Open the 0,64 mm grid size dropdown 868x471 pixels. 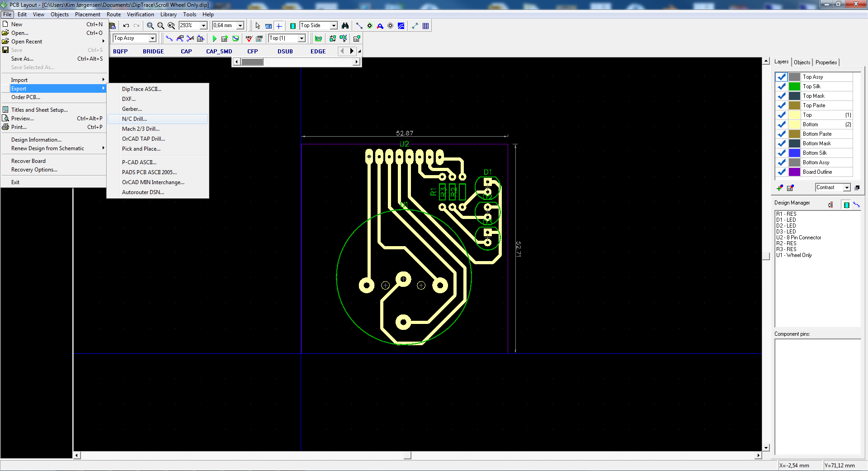click(x=240, y=26)
